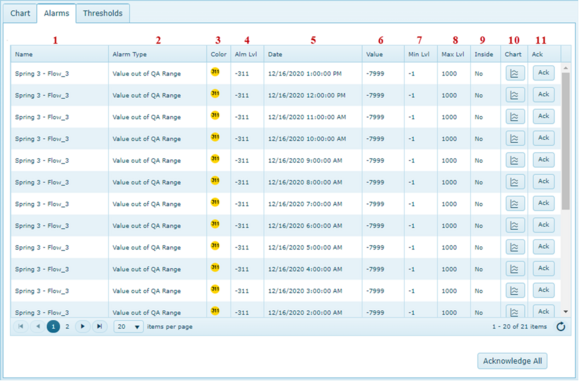Click 'Value out of QA Range' in the 6:00:00 AM row
580x390 pixels.
[x=146, y=226]
